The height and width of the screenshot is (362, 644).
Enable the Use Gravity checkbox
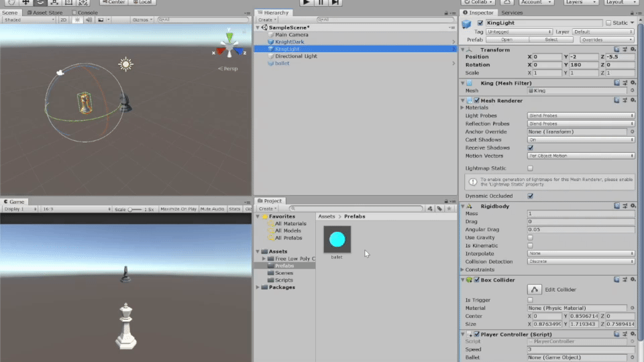click(531, 237)
